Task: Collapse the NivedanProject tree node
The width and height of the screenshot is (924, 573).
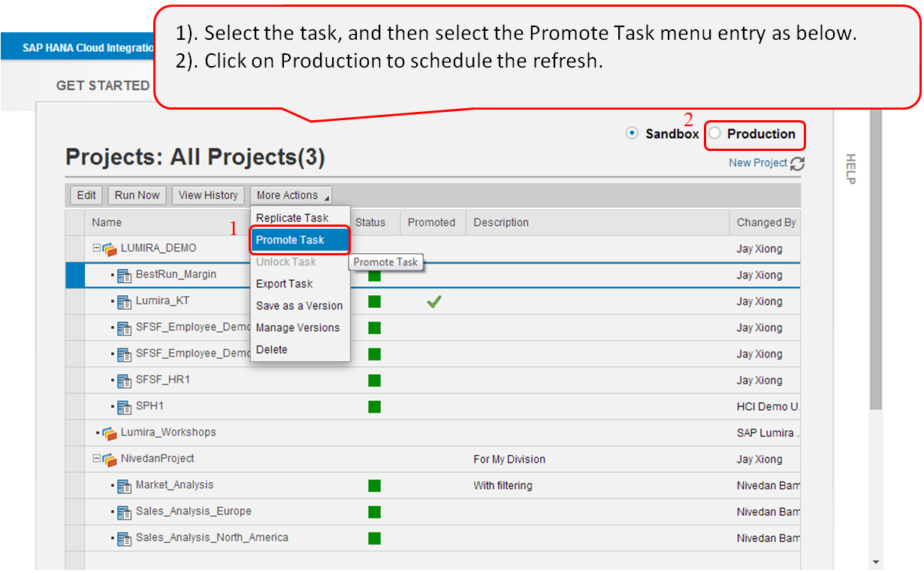Action: coord(96,459)
